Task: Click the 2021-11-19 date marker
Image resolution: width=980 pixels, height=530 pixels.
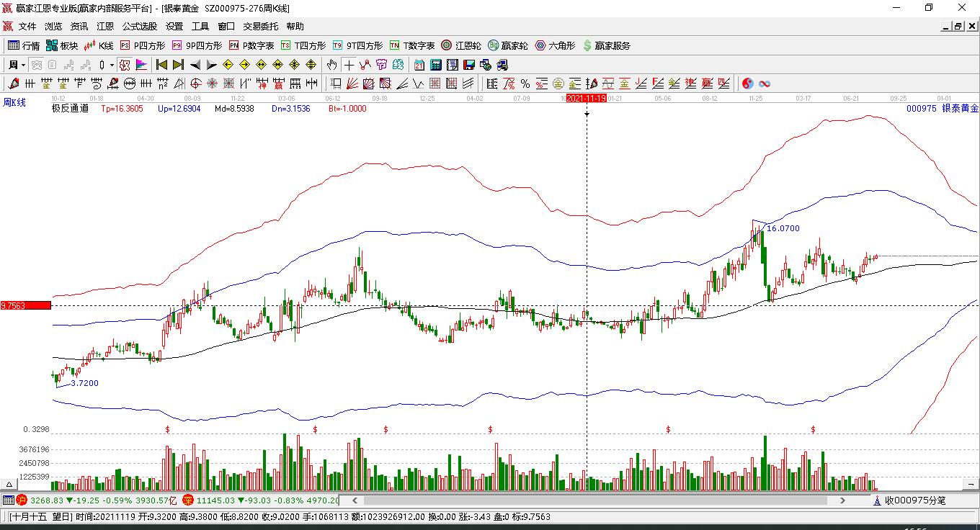Action: pyautogui.click(x=587, y=98)
